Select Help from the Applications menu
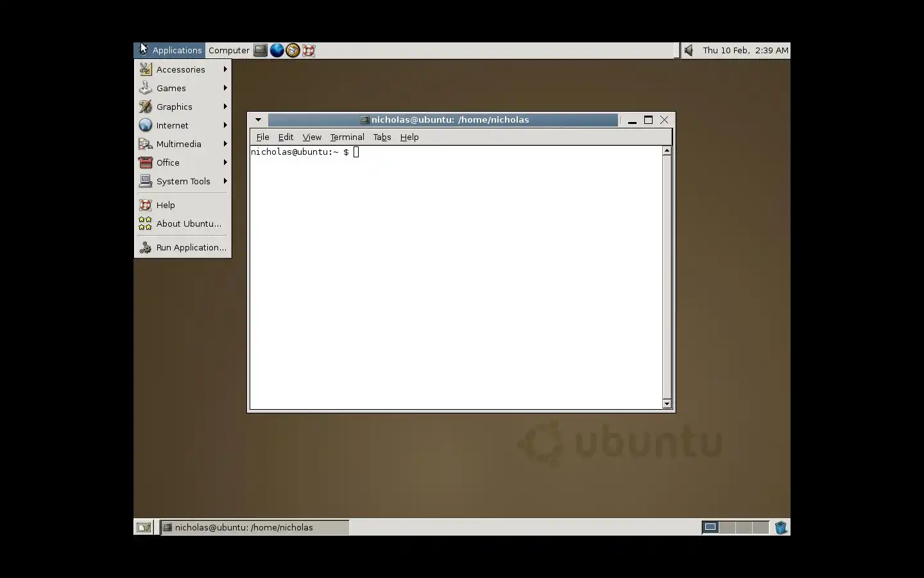Viewport: 924px width, 578px height. (183, 205)
